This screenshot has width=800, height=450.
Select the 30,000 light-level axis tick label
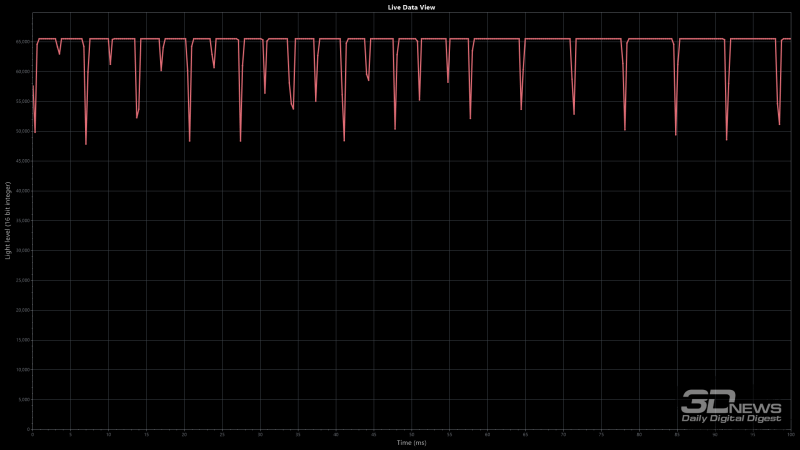click(x=21, y=251)
